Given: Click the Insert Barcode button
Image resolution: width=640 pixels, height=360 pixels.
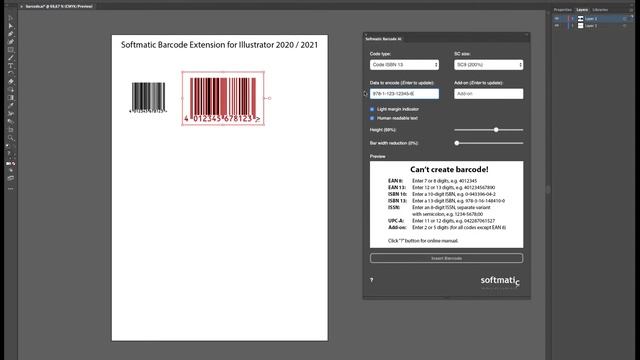Looking at the screenshot, I should [447, 258].
